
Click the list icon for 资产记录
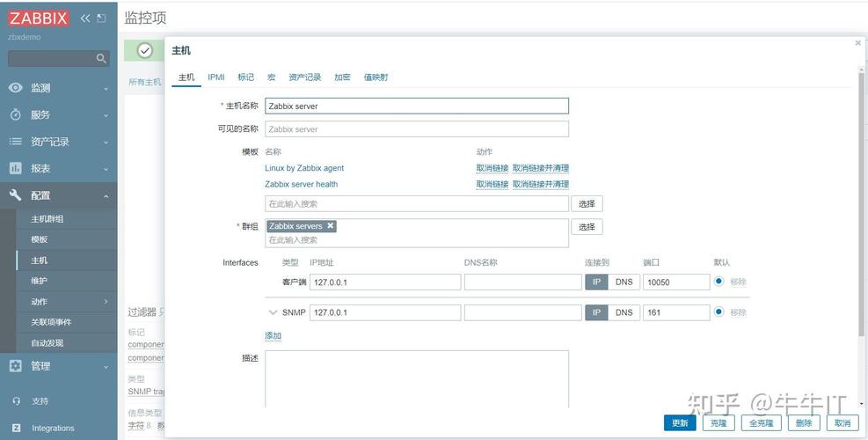(x=16, y=142)
